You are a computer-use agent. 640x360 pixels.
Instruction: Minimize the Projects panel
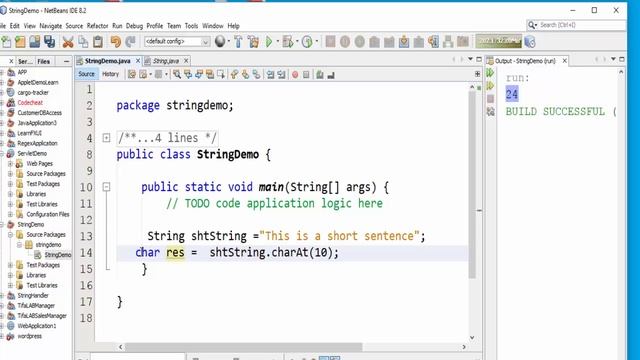67,61
